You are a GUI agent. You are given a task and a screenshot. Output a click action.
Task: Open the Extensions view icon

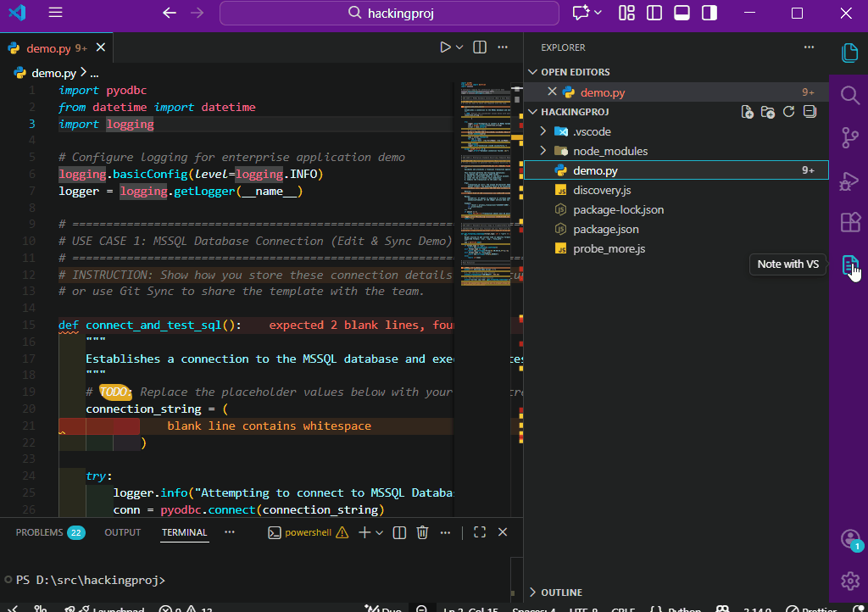(x=849, y=223)
